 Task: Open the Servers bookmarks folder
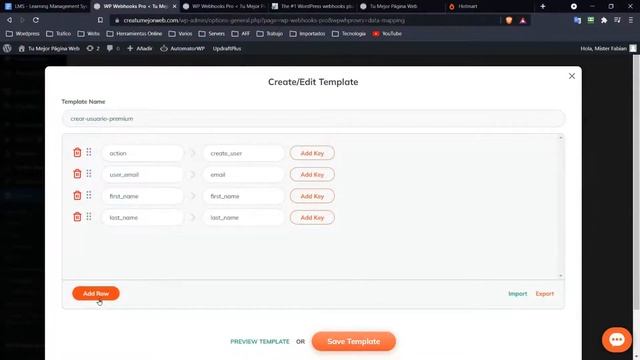coord(211,33)
